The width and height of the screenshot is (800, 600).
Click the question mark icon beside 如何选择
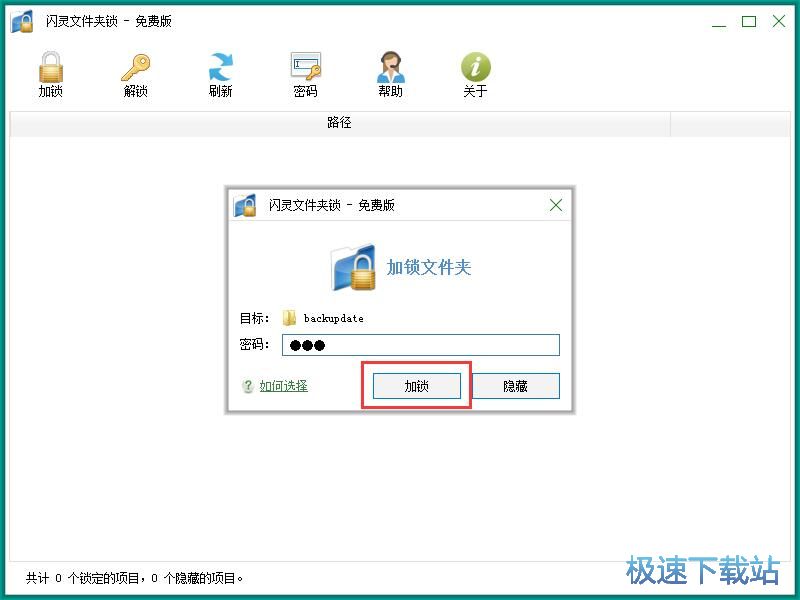pos(247,386)
